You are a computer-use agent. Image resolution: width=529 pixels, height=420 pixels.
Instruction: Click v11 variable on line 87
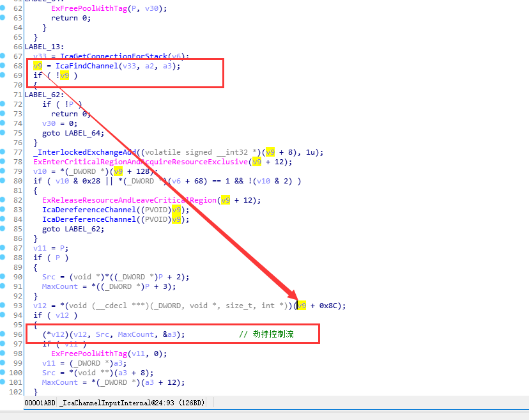coord(40,248)
